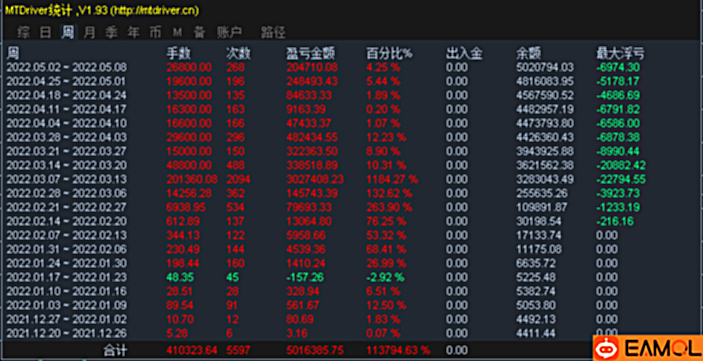Click the 手数 column header
The height and width of the screenshot is (361, 703).
pos(179,54)
